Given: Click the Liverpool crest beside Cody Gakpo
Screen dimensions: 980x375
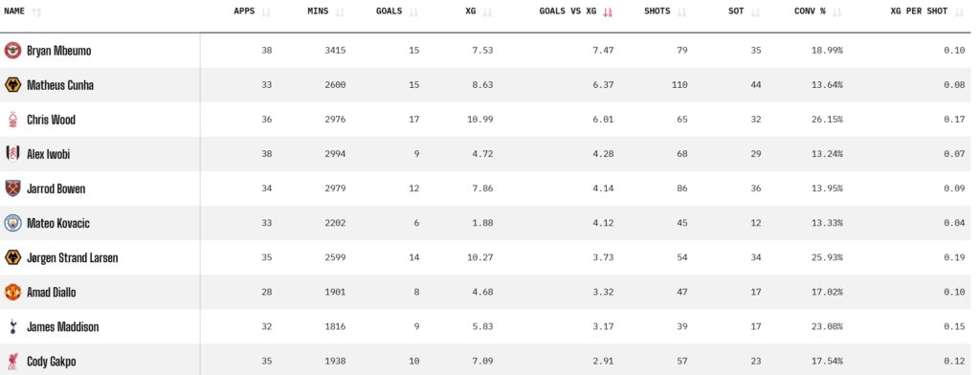Looking at the screenshot, I should tap(12, 362).
